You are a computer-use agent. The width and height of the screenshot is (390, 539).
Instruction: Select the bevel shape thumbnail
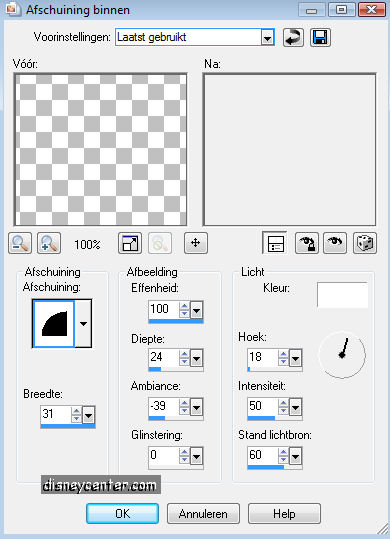pos(54,323)
